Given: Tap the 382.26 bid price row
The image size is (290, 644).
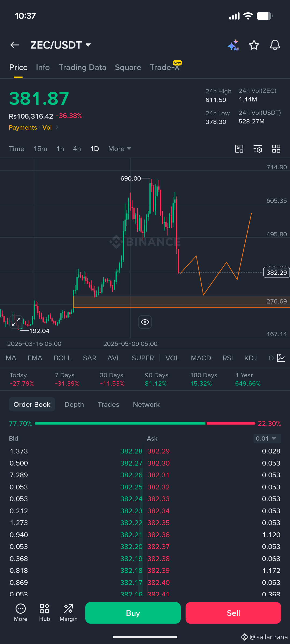Looking at the screenshot, I should point(131,475).
